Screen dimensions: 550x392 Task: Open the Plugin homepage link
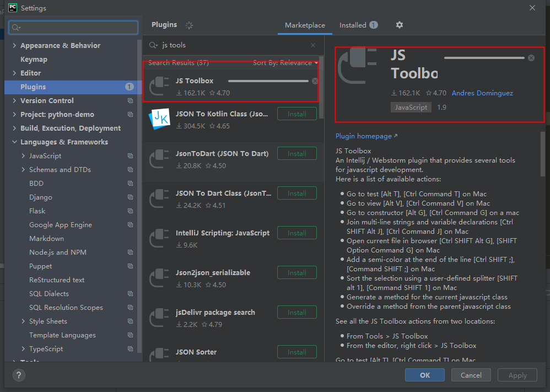point(366,136)
